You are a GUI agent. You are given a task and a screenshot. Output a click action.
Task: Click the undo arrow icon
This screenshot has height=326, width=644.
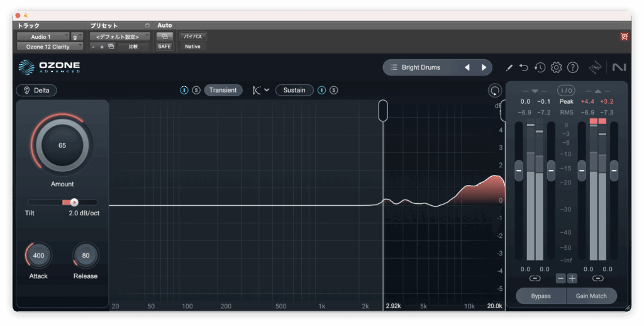point(524,67)
